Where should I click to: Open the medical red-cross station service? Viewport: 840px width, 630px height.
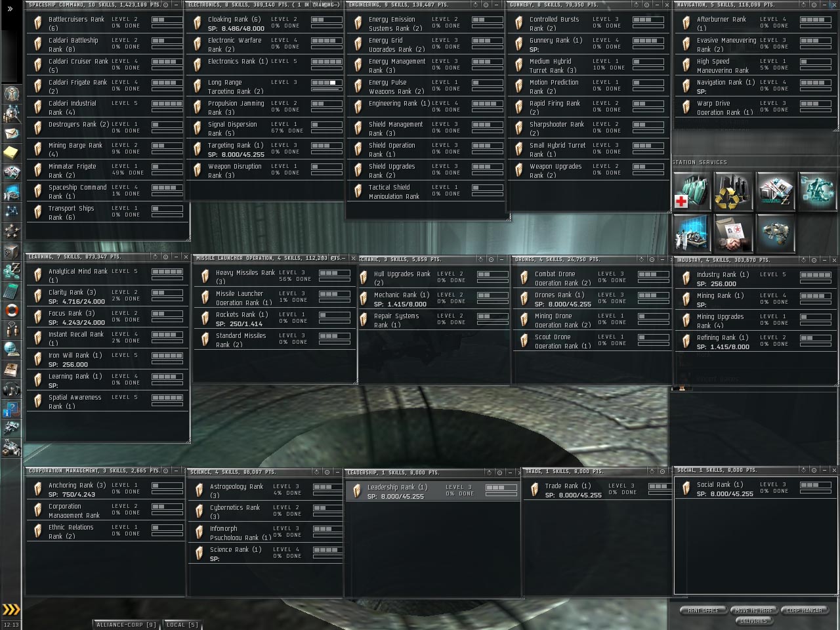pyautogui.click(x=693, y=191)
